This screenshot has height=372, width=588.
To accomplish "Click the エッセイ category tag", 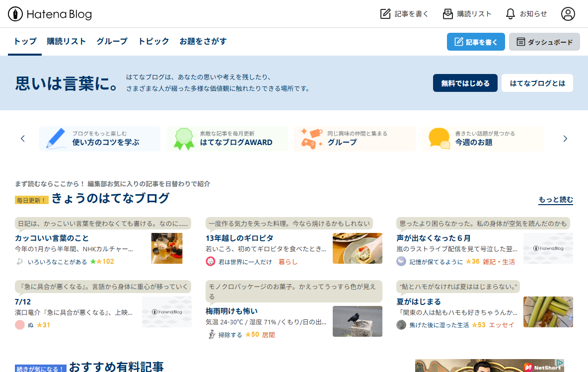I will pos(502,325).
